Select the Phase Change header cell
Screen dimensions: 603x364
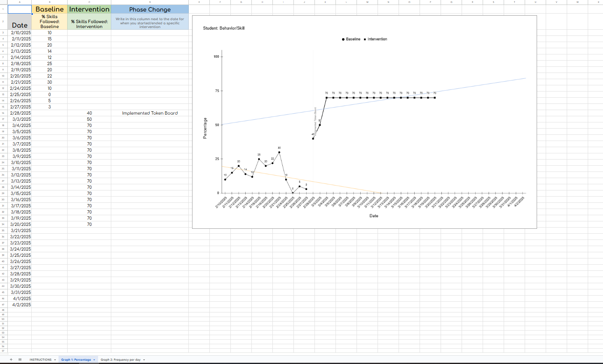pos(150,9)
